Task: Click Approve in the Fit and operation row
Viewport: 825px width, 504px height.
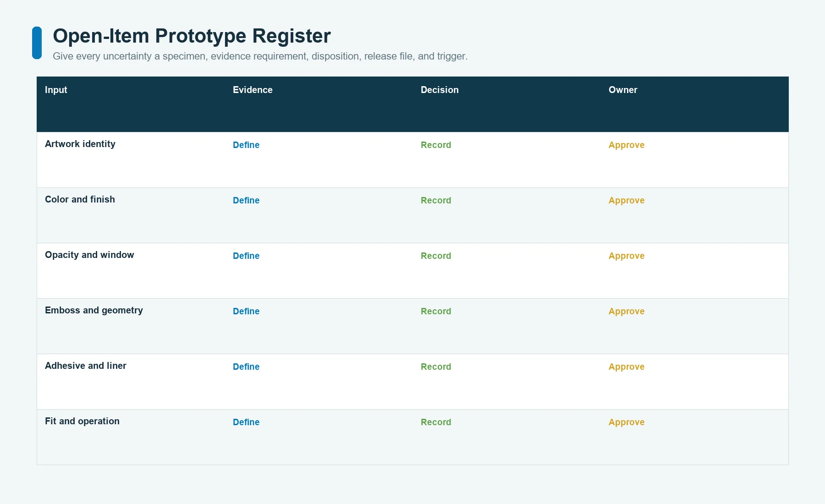Action: (x=627, y=422)
